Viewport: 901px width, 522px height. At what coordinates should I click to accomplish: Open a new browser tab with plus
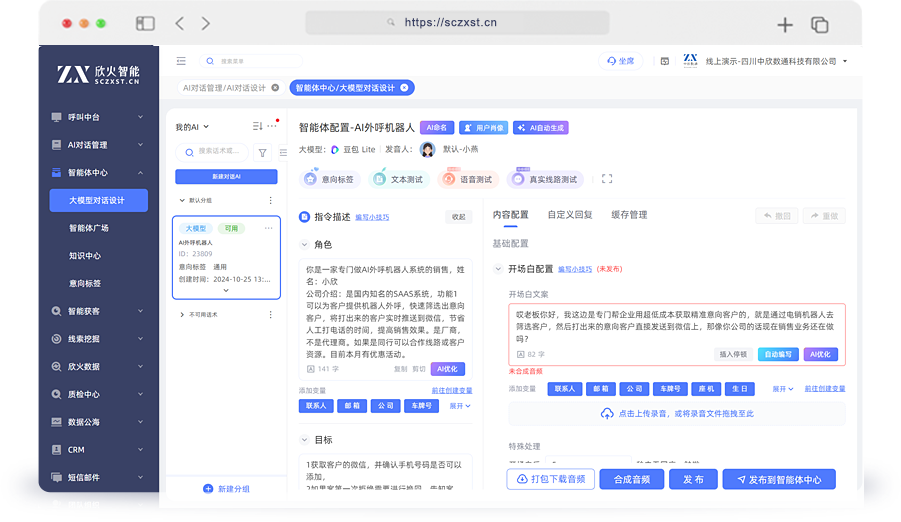click(785, 25)
